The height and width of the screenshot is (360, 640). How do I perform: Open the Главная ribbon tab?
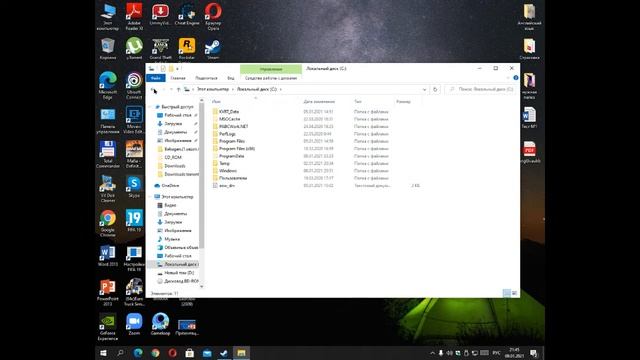[x=178, y=78]
